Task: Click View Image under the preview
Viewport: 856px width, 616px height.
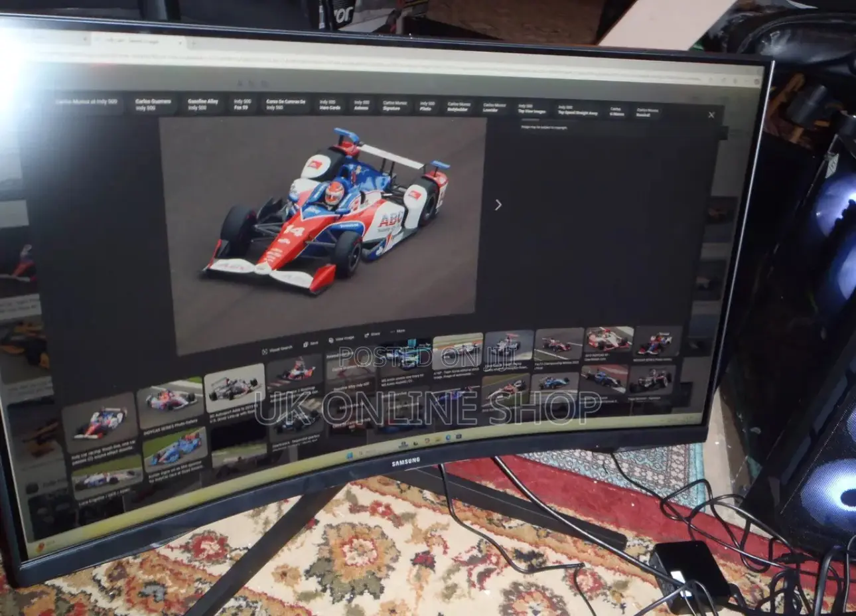Action: click(x=342, y=339)
